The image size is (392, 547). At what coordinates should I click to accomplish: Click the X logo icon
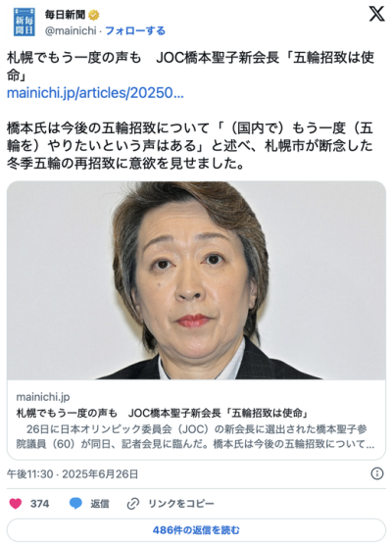pos(376,14)
